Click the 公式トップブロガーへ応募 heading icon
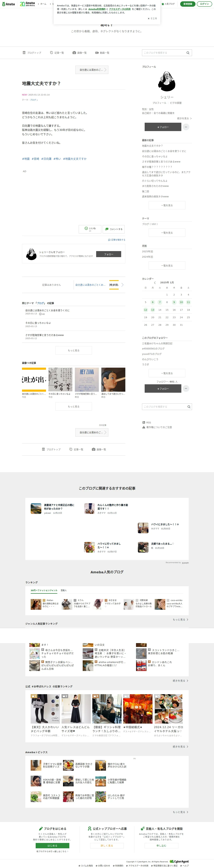Screen dimensions: 214x868 (x=89, y=829)
